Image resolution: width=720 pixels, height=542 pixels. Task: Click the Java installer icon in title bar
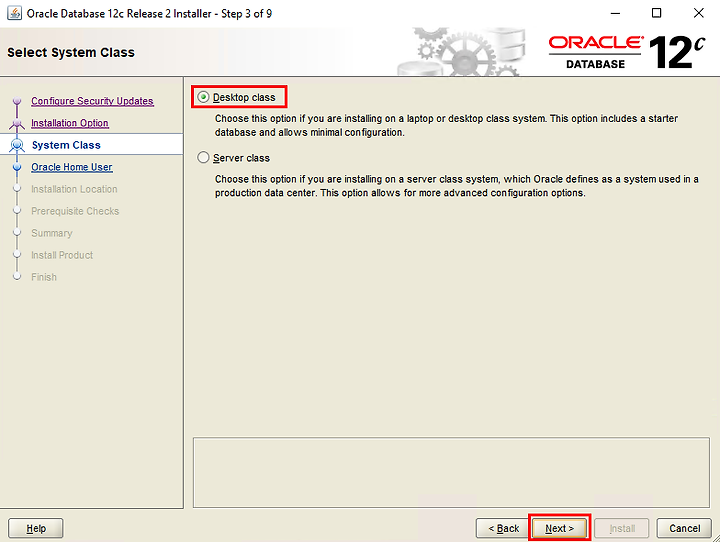coord(14,13)
